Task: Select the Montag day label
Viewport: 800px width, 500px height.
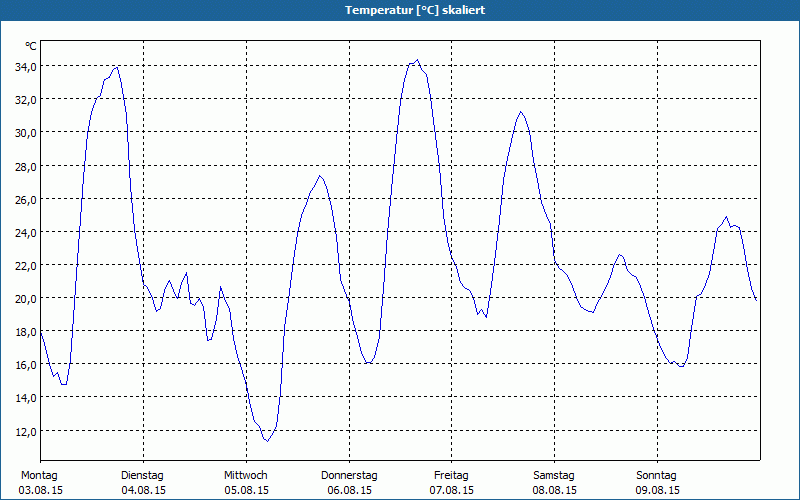Action: point(40,475)
